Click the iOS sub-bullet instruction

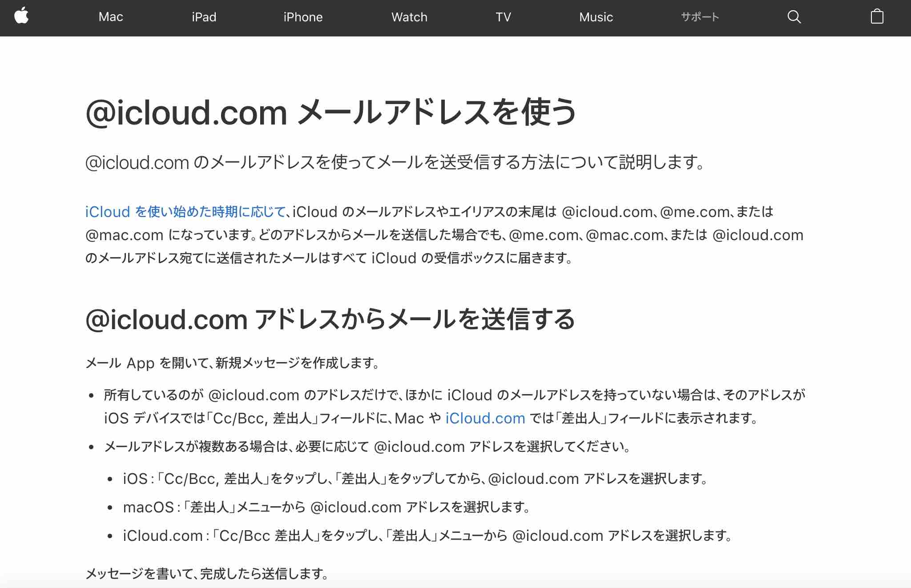pos(415,479)
